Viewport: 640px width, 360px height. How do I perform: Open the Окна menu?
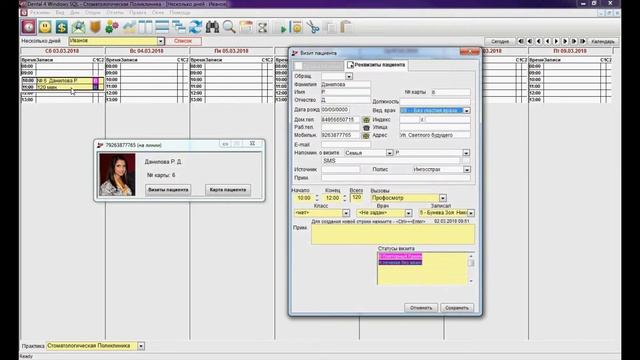[158, 13]
